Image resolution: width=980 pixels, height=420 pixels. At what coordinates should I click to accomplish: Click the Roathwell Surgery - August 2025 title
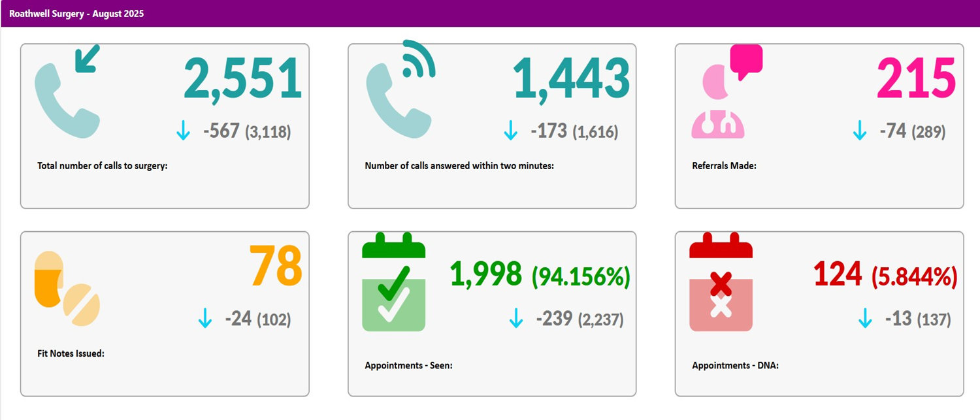click(76, 14)
